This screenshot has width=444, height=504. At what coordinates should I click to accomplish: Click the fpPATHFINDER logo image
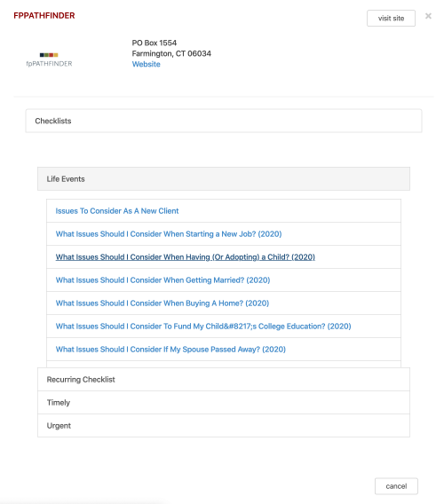coord(49,60)
